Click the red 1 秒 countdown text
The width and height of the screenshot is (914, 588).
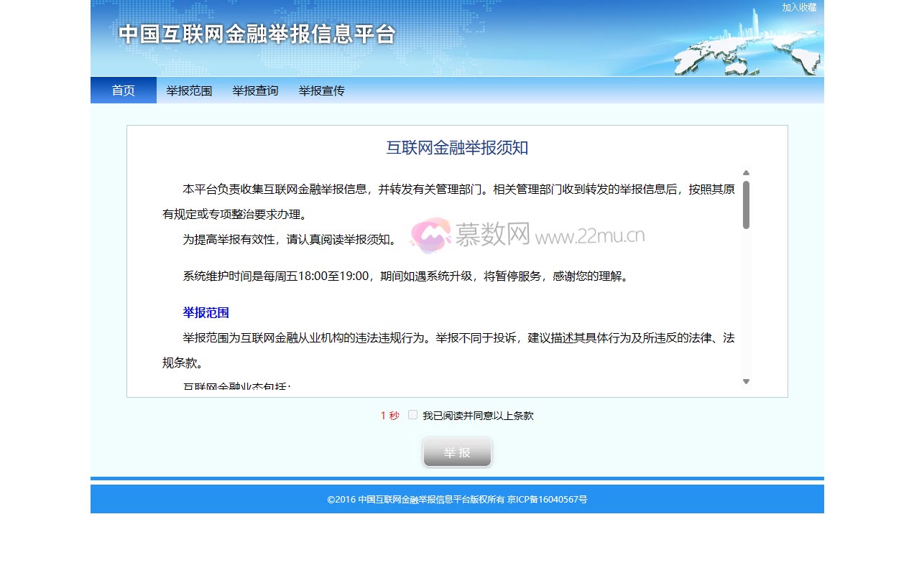tap(389, 415)
